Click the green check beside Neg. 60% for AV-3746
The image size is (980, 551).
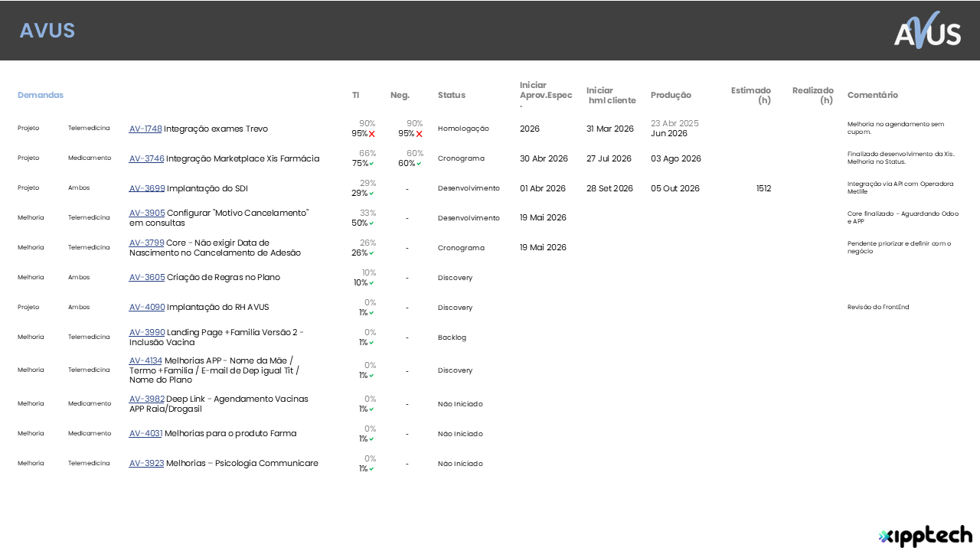click(419, 164)
